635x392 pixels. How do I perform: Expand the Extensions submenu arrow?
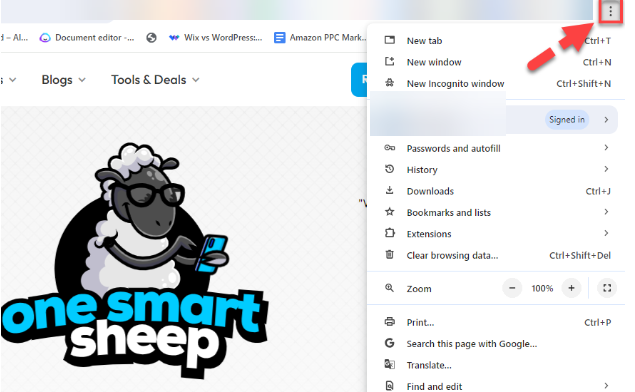coord(606,233)
